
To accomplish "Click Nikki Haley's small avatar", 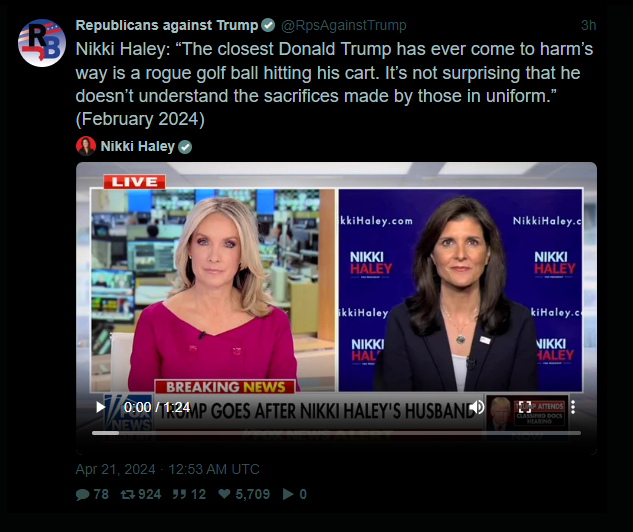I will tap(86, 146).
